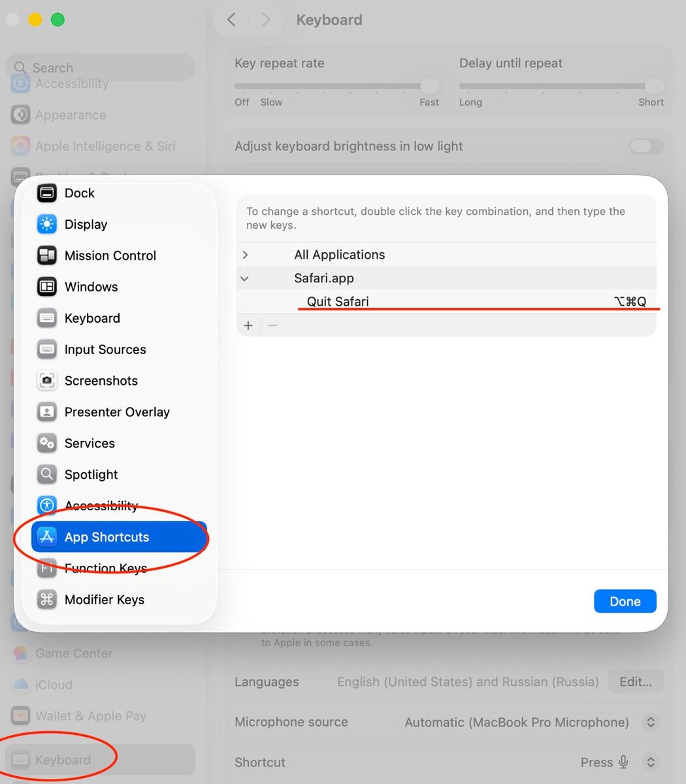This screenshot has height=784, width=686.
Task: Click the Services gears icon
Action: coord(47,444)
